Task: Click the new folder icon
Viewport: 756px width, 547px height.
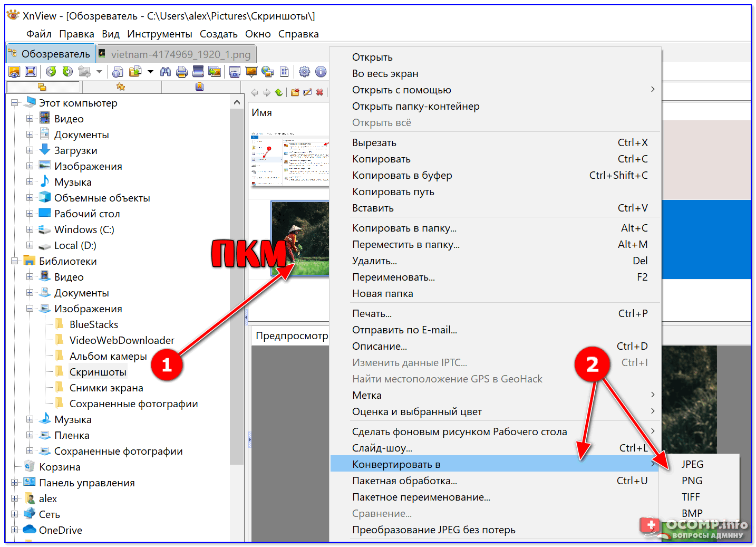Action: (x=295, y=92)
